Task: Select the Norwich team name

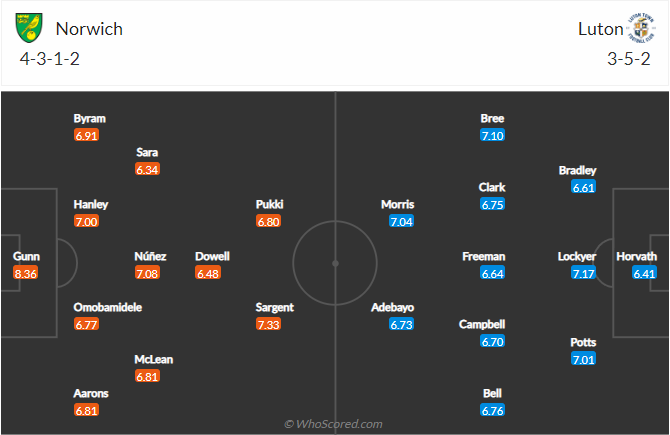Action: tap(89, 28)
